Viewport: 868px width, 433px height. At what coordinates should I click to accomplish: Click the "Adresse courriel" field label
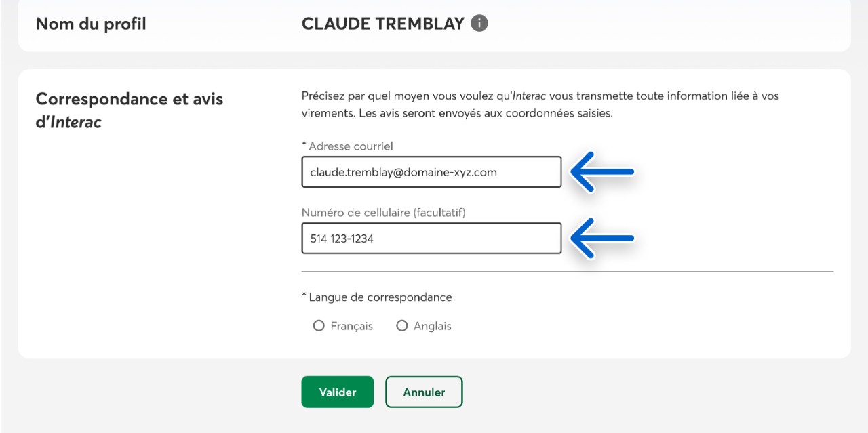[x=351, y=146]
